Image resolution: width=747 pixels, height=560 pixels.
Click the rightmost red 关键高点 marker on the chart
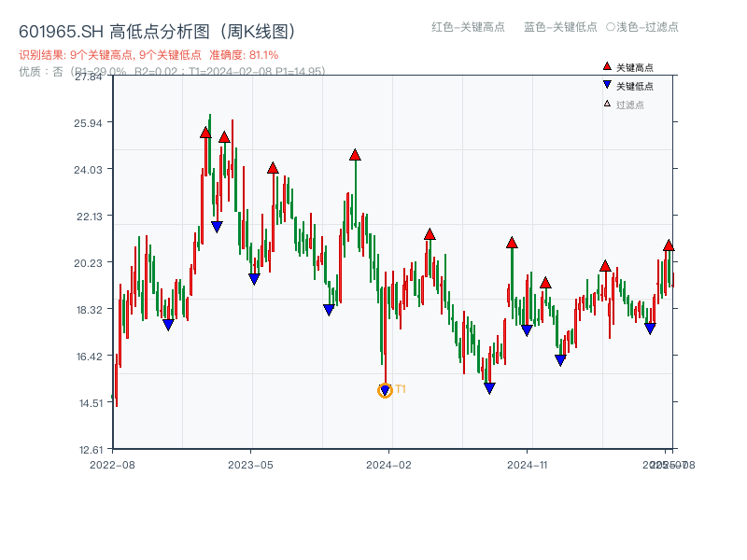point(669,246)
